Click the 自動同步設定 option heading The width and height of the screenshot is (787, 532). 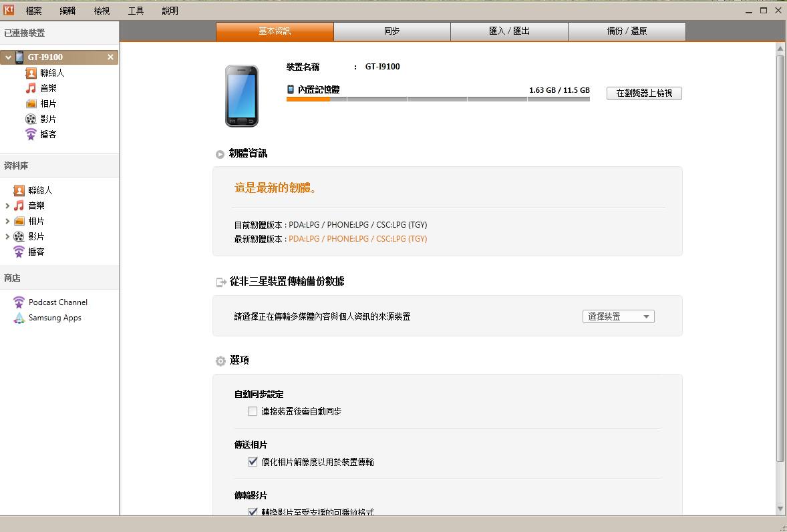coord(259,394)
